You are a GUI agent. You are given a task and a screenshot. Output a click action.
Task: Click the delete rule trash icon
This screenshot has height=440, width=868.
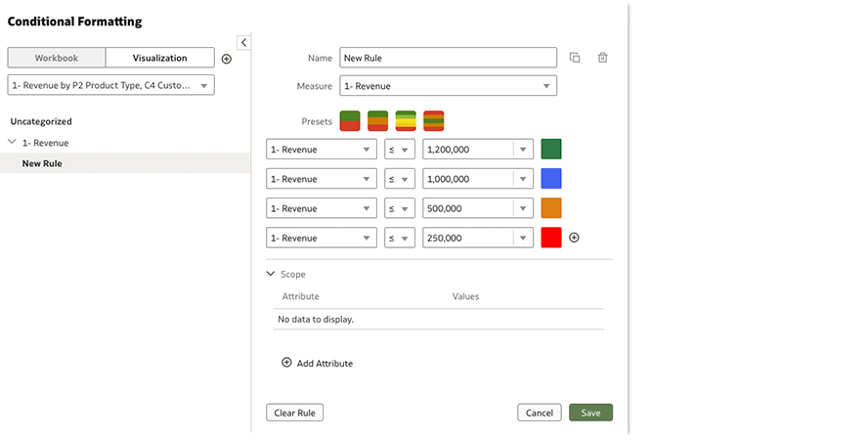point(603,58)
